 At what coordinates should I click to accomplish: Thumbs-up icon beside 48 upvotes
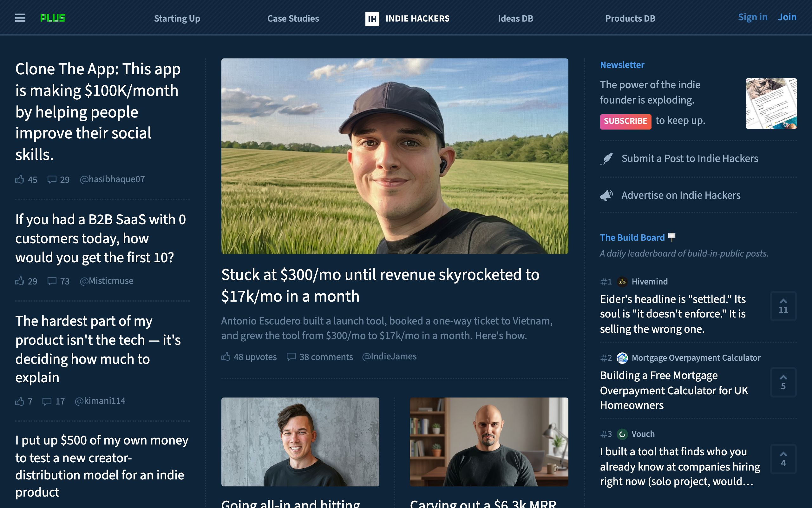tap(226, 357)
